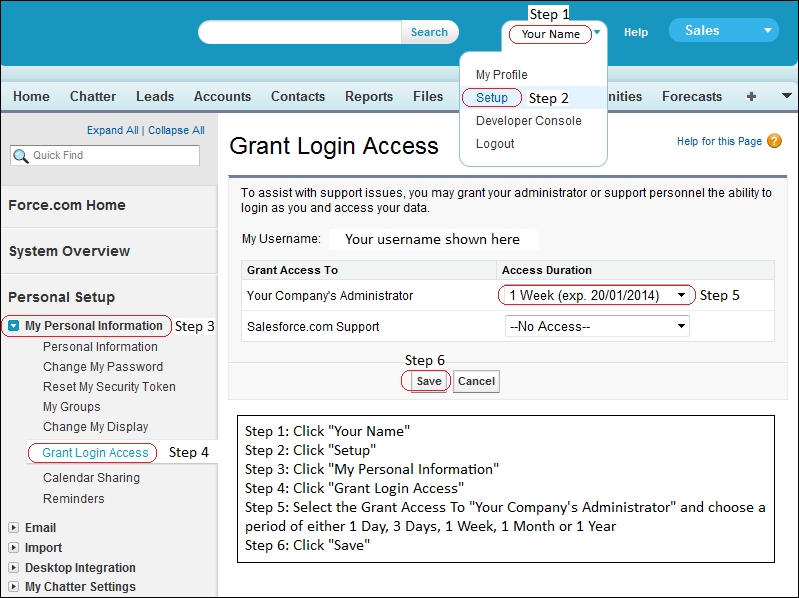Click Desktop Integration sidebar heading

coord(80,567)
